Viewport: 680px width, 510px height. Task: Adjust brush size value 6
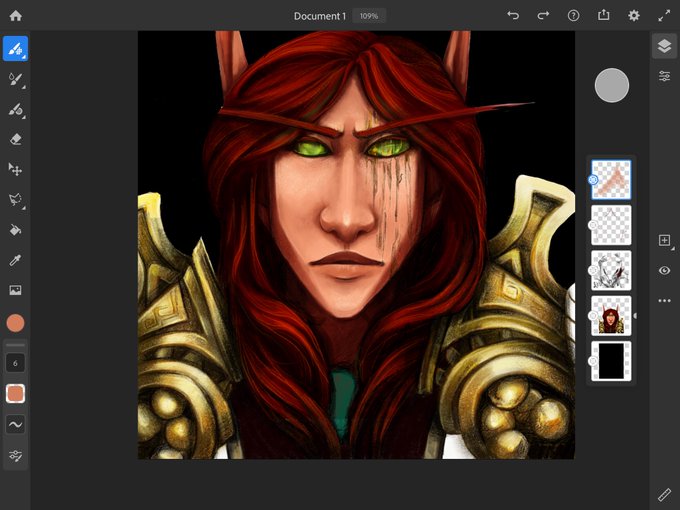click(x=16, y=363)
